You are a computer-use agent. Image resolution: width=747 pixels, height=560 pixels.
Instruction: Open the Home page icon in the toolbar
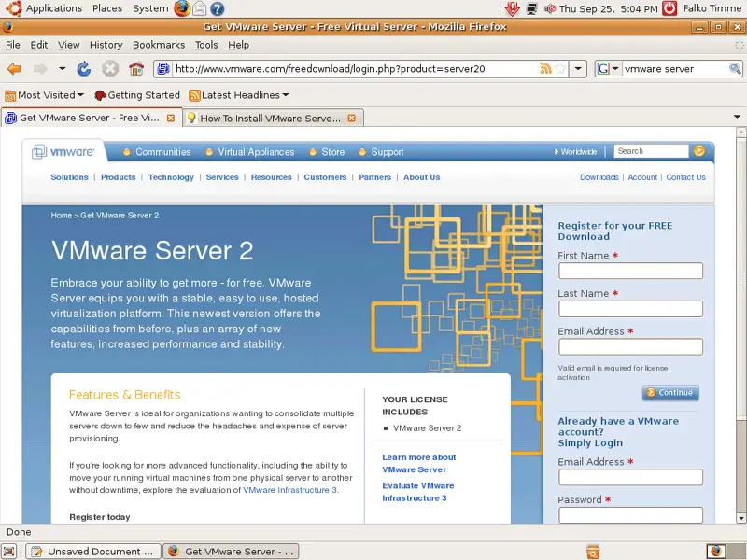coord(136,69)
